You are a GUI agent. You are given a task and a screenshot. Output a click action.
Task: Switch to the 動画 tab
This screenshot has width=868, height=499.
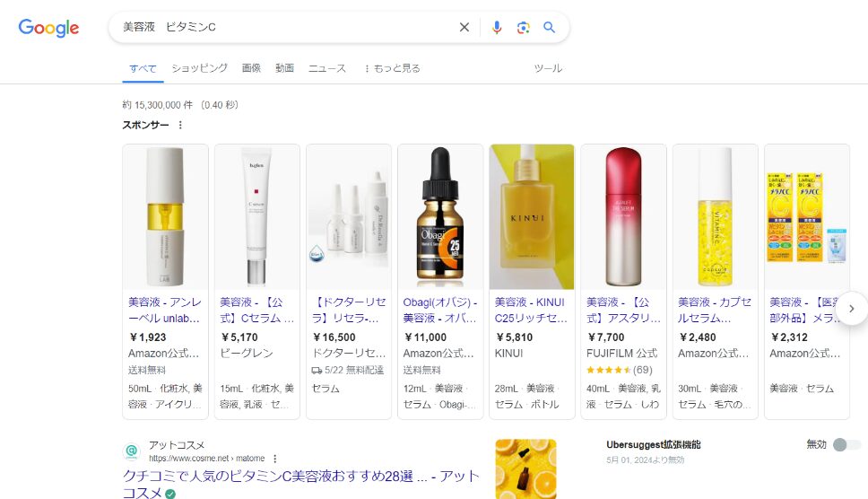tap(284, 68)
